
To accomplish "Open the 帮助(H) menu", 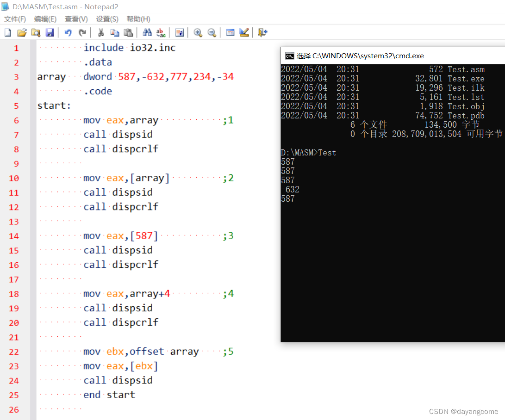I will coord(138,19).
